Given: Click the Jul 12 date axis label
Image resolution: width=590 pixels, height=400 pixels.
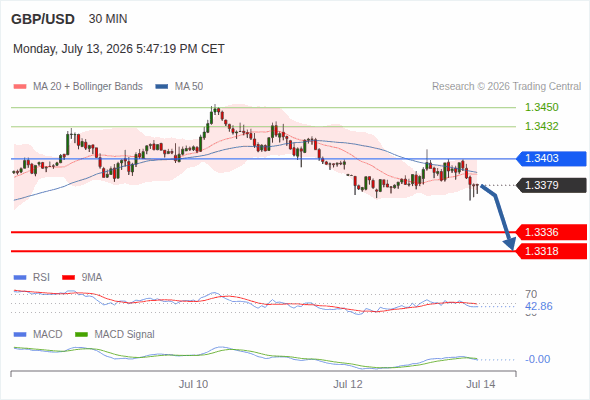Looking at the screenshot, I should pyautogui.click(x=348, y=384).
